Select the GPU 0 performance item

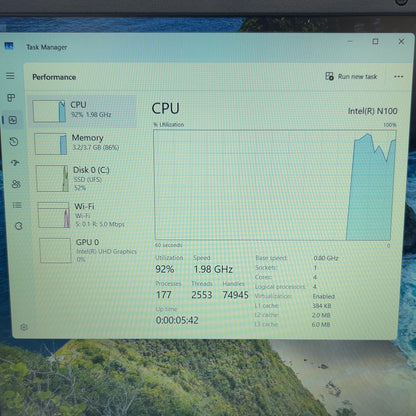[89, 250]
